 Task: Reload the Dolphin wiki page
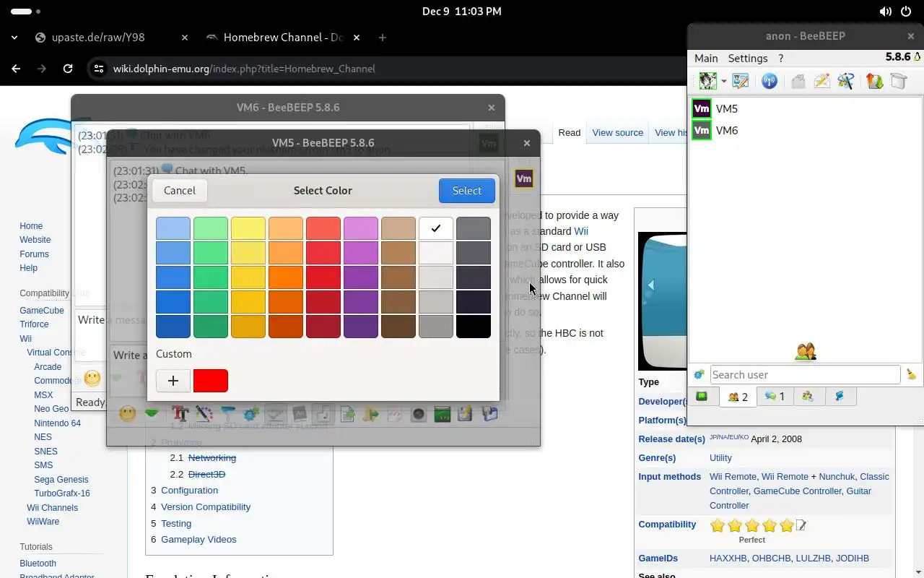tap(68, 69)
